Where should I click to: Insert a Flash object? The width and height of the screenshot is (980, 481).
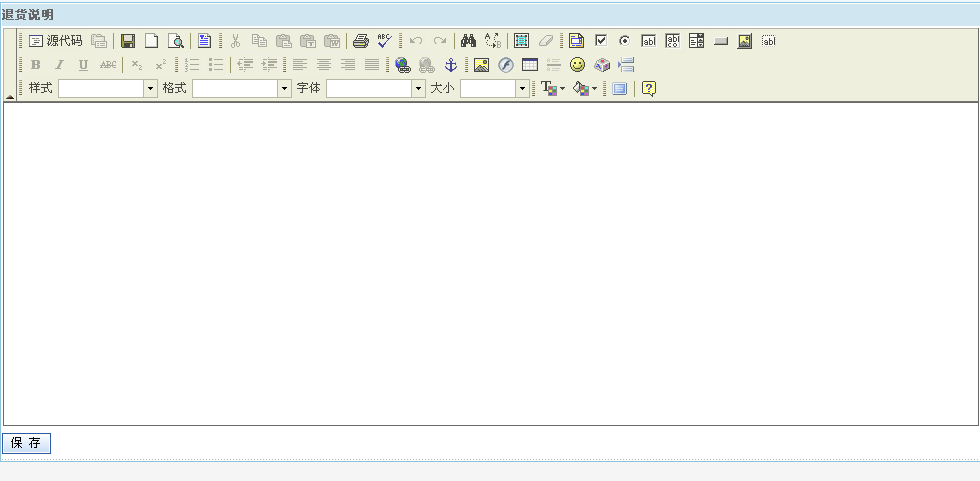pyautogui.click(x=506, y=64)
